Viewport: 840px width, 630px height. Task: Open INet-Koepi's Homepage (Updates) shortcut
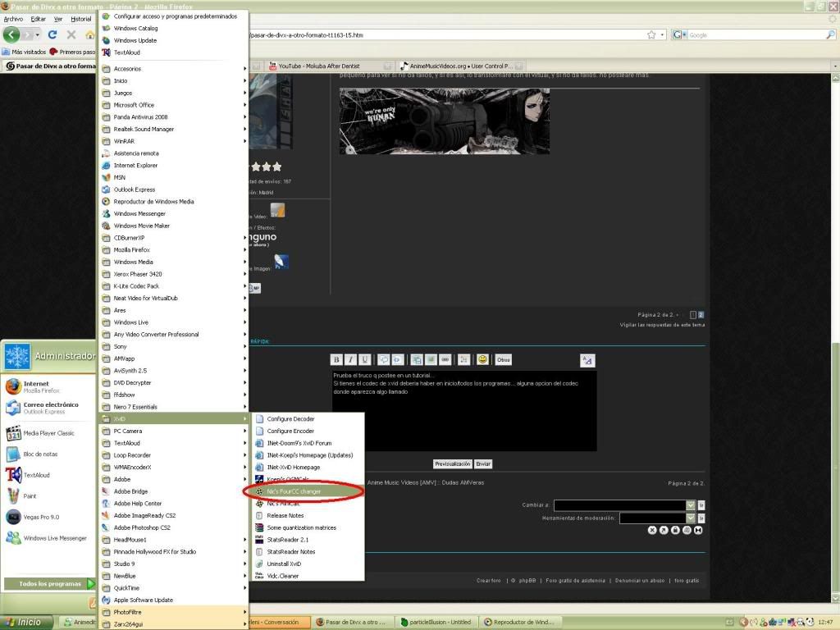click(308, 455)
